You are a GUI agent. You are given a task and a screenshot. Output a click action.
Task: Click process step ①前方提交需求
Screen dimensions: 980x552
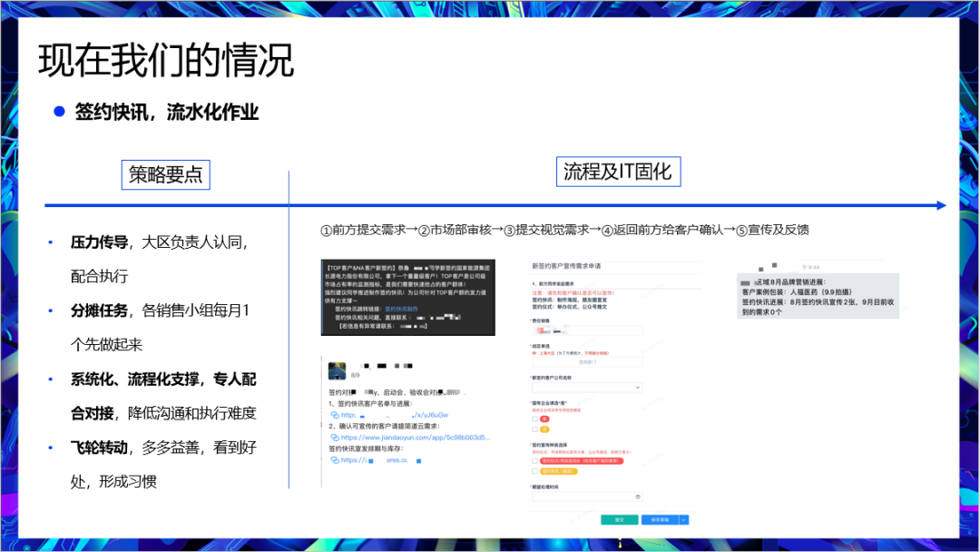[x=363, y=230]
